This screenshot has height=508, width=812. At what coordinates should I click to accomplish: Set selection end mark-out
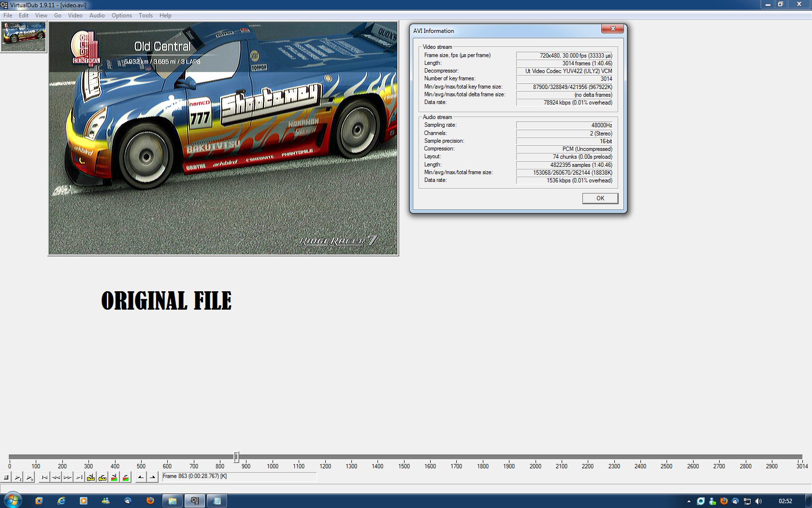point(152,478)
